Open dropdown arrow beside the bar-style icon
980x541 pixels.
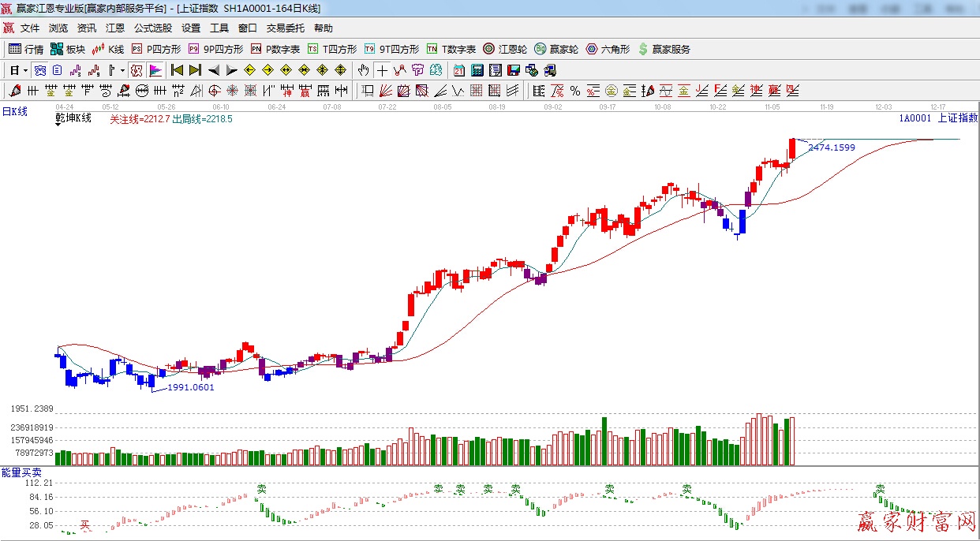coord(122,70)
